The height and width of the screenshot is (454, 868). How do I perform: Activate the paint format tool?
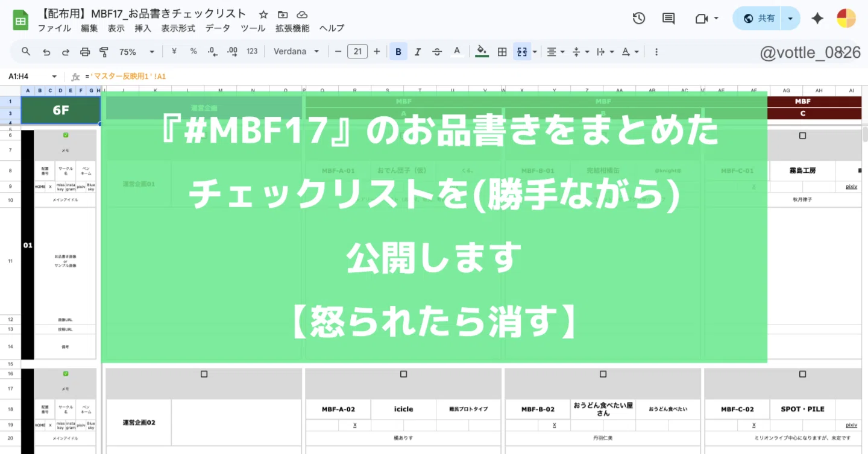104,52
